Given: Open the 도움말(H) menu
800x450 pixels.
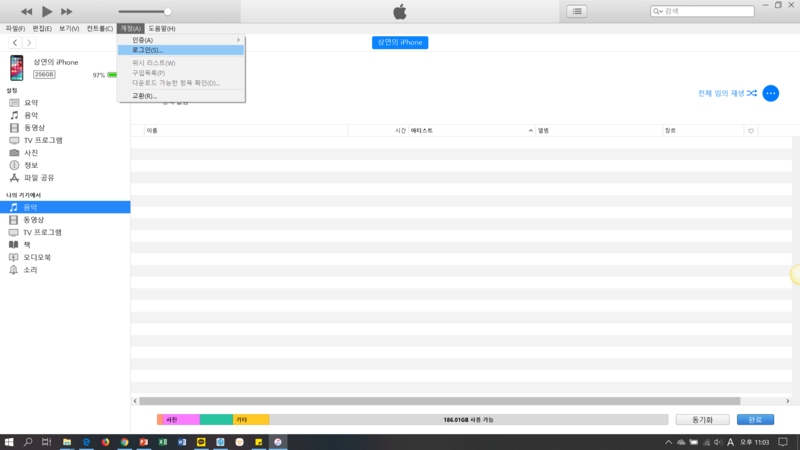Looking at the screenshot, I should click(162, 29).
